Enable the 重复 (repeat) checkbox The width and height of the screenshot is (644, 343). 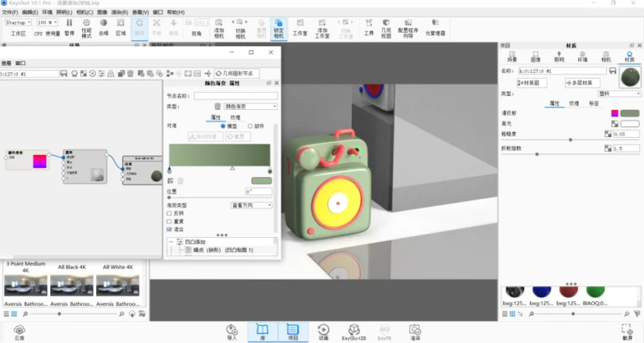click(170, 222)
